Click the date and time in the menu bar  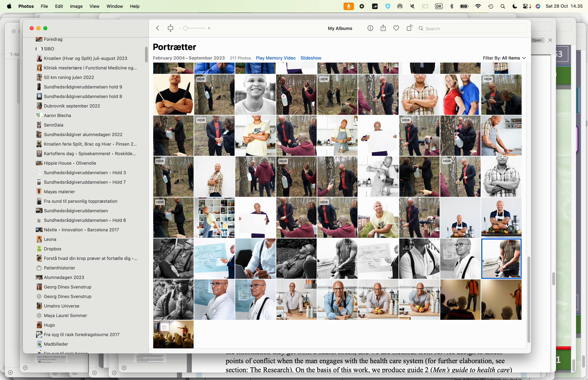click(x=564, y=6)
